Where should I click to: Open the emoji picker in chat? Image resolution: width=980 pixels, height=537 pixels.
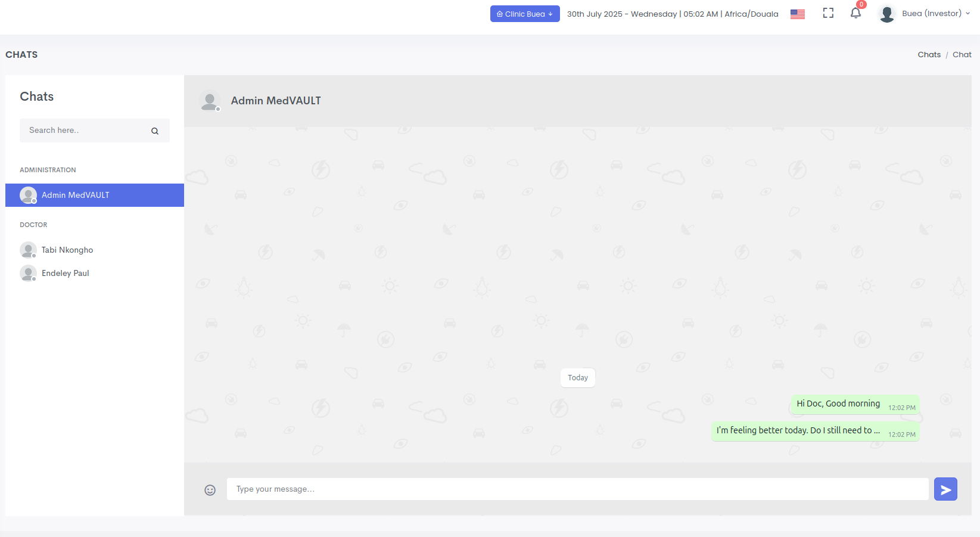(x=210, y=490)
